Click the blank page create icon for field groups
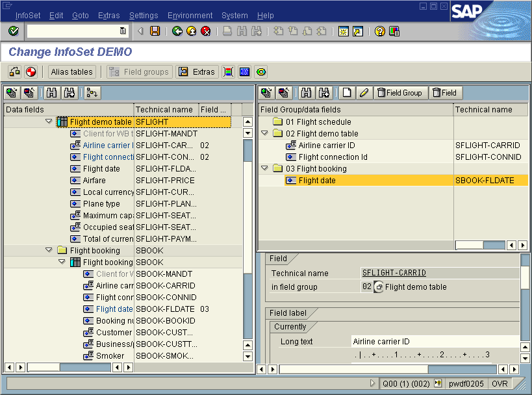Screen dimensions: 532x395 pyautogui.click(x=348, y=93)
